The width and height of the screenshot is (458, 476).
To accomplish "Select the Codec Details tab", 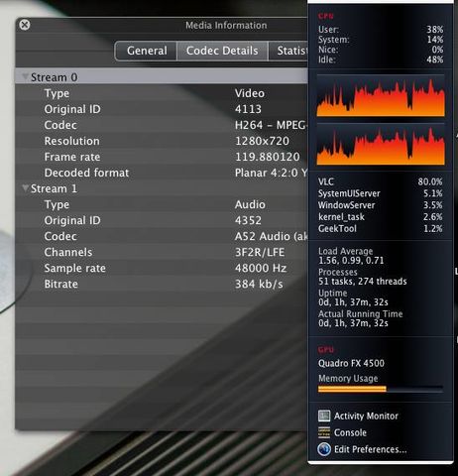I will 222,51.
